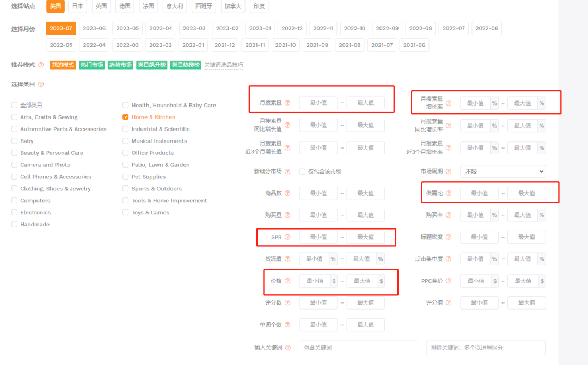Tick the Arts, Crafts & Sewing category
The height and width of the screenshot is (365, 588).
(14, 117)
